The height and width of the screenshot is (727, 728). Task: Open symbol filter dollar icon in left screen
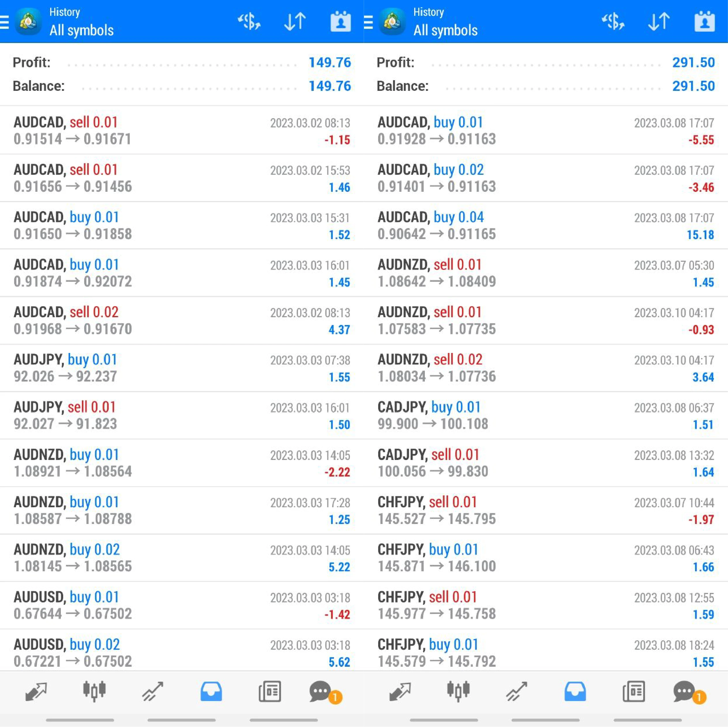click(249, 21)
